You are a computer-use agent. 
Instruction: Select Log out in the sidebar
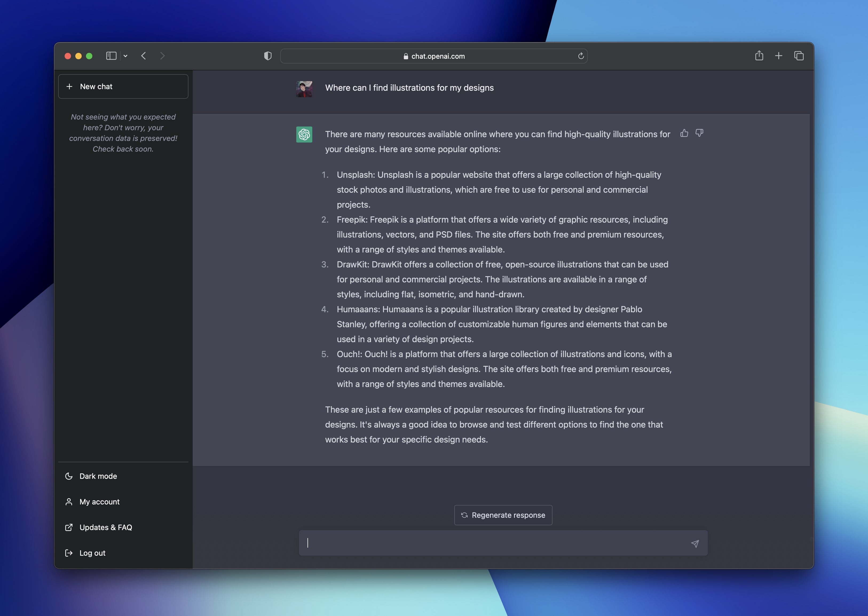(92, 553)
